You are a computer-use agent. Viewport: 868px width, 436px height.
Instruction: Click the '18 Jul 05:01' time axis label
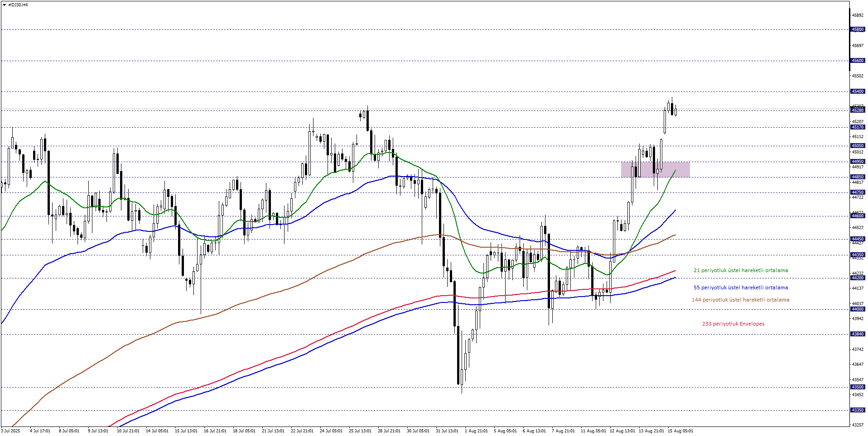[x=244, y=431]
